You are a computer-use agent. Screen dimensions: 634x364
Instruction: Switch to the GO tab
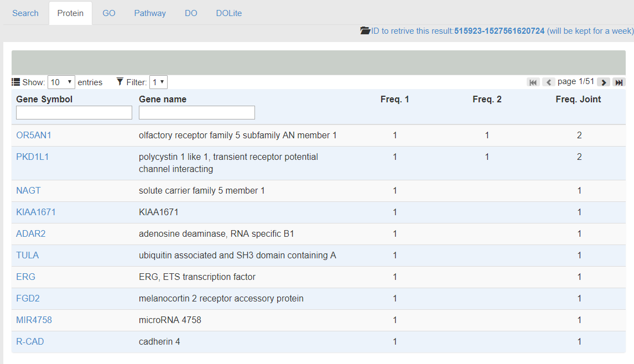[x=109, y=13]
